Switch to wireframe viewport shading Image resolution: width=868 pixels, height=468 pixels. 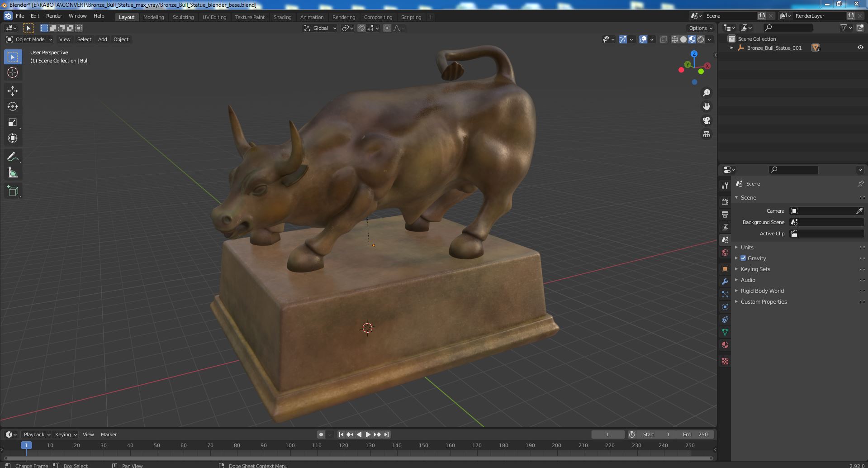click(x=675, y=39)
